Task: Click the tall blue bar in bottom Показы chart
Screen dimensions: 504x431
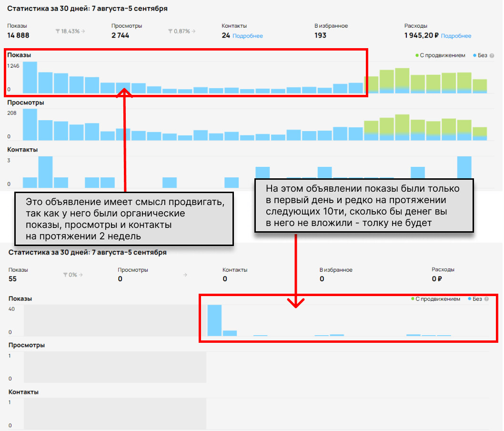Action: [214, 320]
